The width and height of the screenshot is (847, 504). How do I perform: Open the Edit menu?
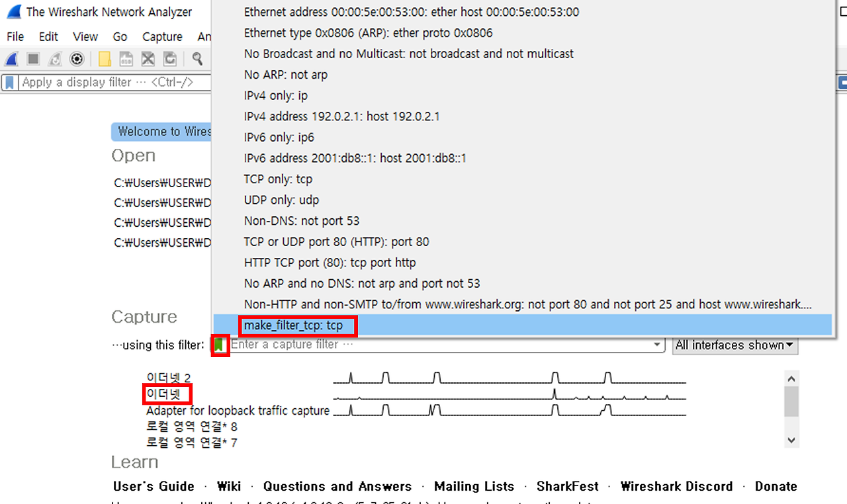48,37
